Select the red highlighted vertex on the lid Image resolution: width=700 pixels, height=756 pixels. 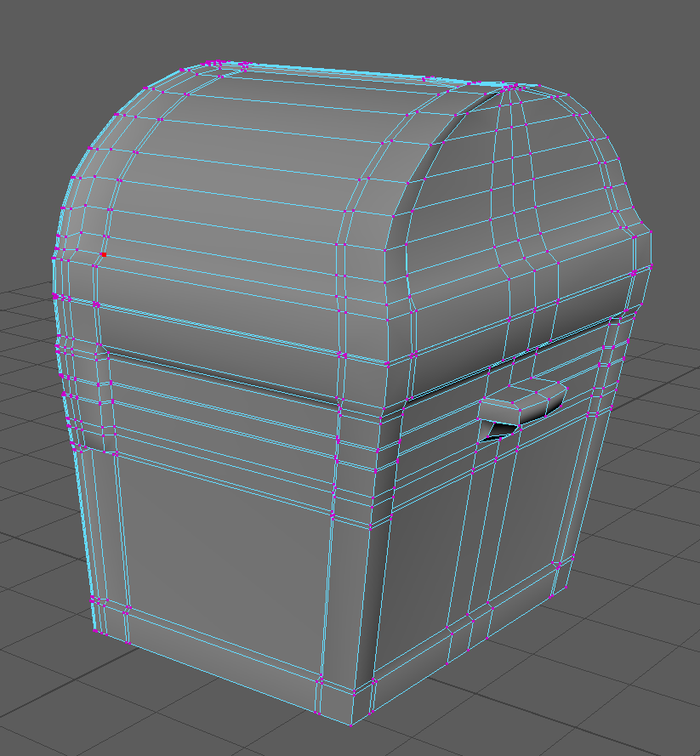104,254
